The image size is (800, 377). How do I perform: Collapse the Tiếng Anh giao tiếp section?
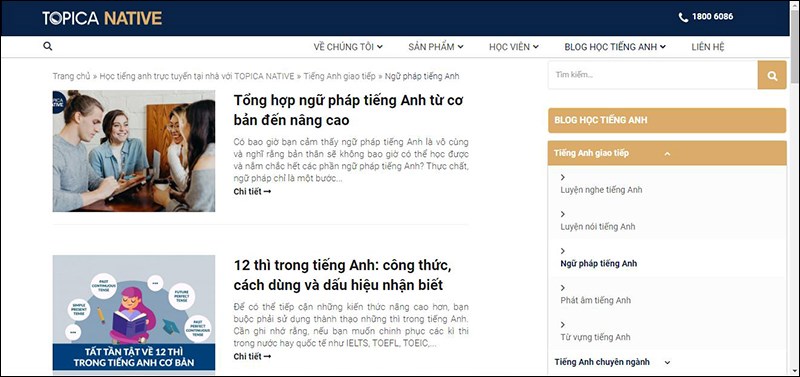point(667,154)
